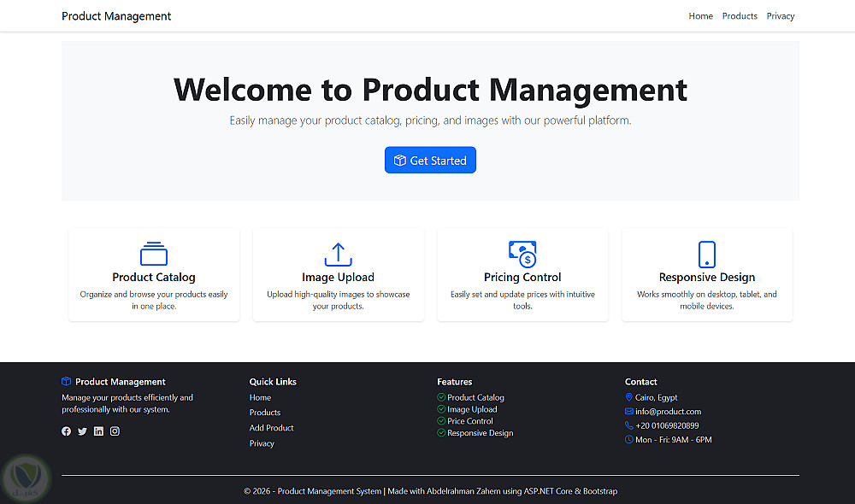Click the Quick Links footer heading
The width and height of the screenshot is (855, 504).
point(273,381)
